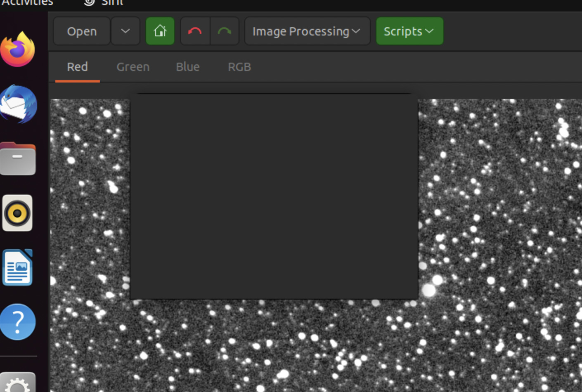Launch Firefox from the dock
The image size is (582, 392).
tap(17, 50)
